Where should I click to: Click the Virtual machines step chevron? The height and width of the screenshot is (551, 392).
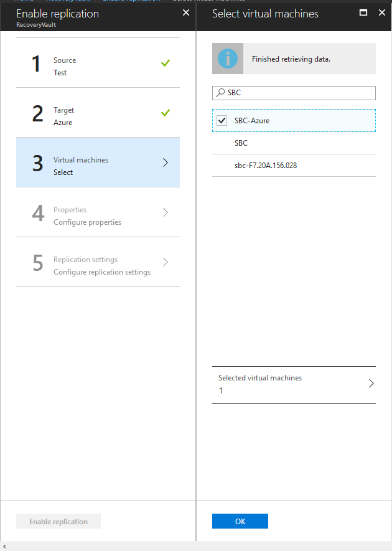click(x=166, y=162)
